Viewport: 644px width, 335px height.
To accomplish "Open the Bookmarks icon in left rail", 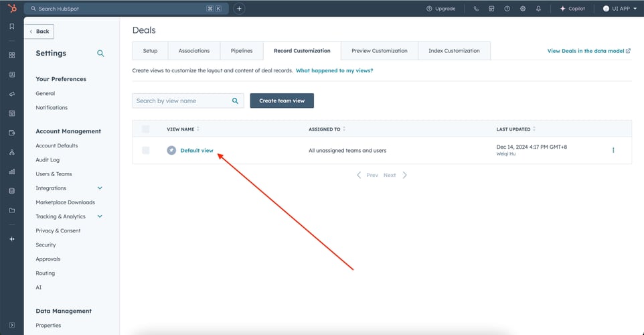I will point(12,26).
